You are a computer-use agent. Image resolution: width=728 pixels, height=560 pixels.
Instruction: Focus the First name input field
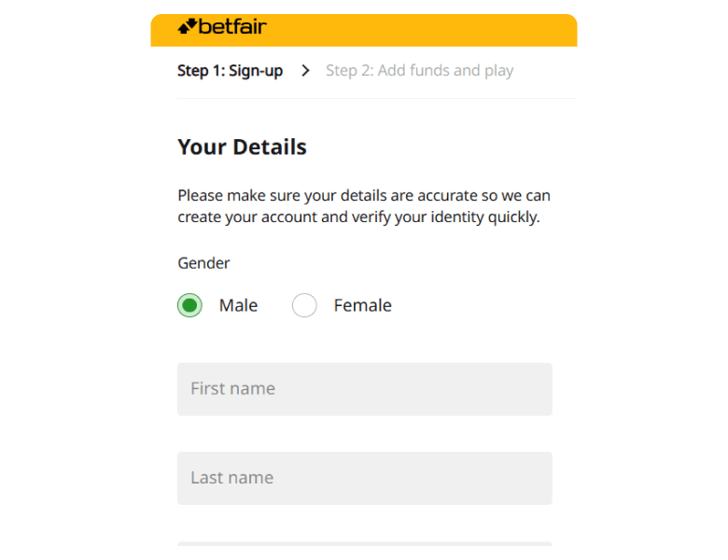pos(364,389)
